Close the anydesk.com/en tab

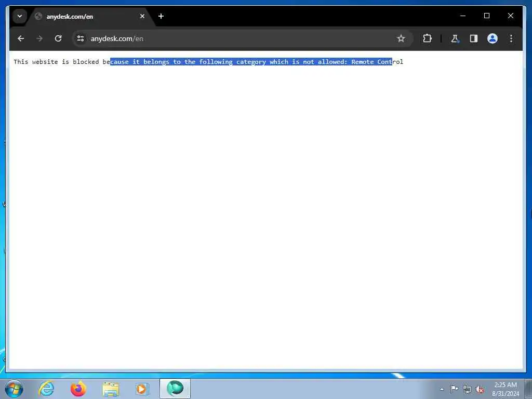(x=142, y=16)
